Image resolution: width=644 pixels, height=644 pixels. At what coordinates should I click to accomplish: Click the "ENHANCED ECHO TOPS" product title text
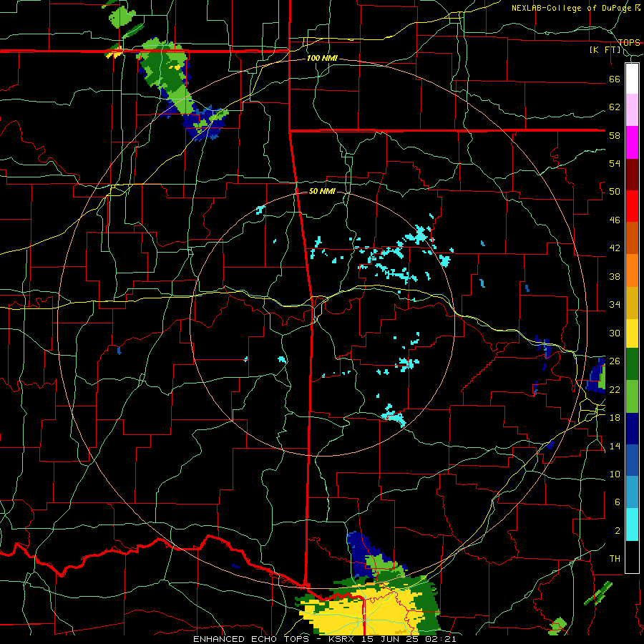251,639
